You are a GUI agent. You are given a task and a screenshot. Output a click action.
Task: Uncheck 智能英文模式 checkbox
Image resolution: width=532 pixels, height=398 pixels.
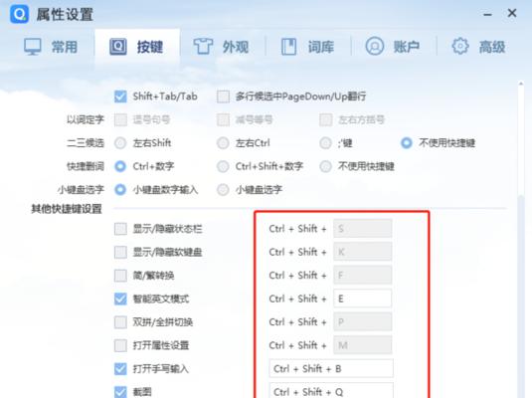click(120, 298)
